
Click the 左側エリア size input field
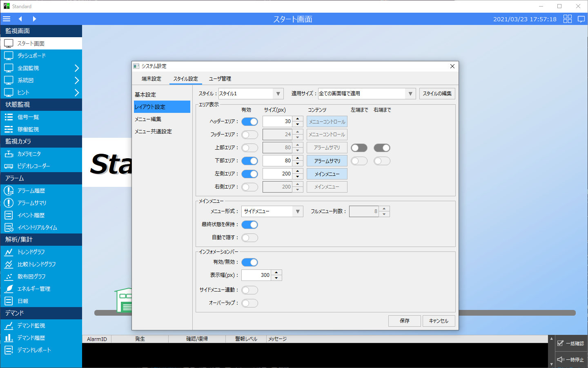[x=278, y=174]
